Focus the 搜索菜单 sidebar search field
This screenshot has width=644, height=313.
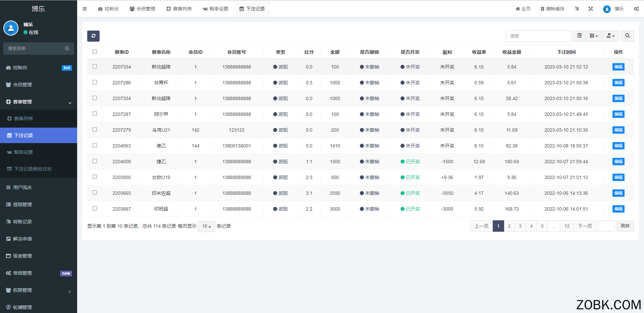tap(34, 48)
